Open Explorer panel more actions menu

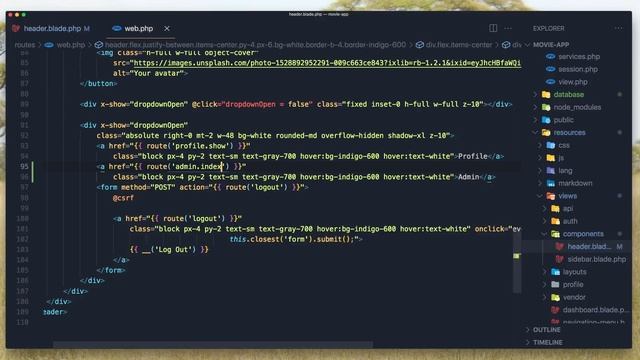tap(618, 28)
